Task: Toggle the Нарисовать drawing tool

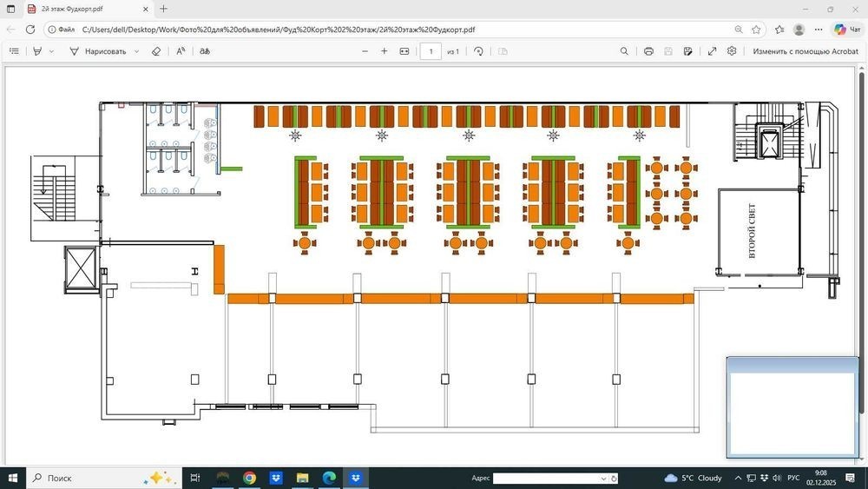Action: click(x=98, y=51)
